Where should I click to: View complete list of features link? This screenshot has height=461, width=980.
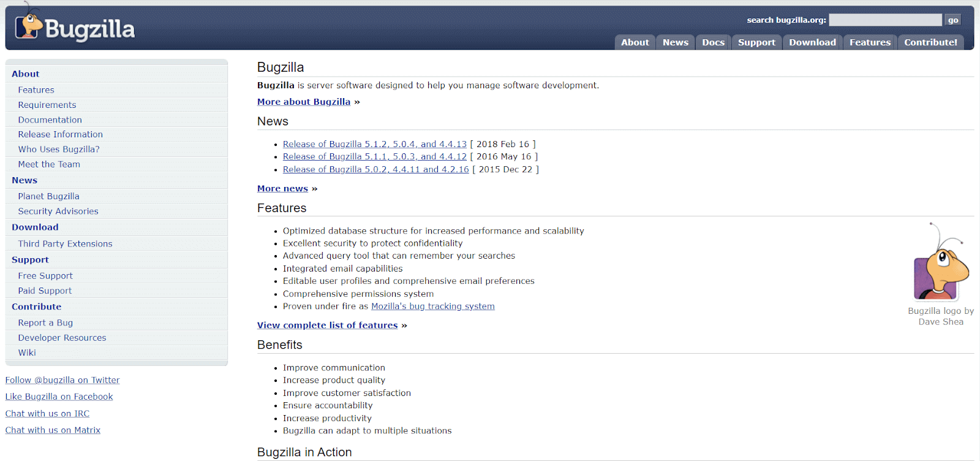[327, 326]
